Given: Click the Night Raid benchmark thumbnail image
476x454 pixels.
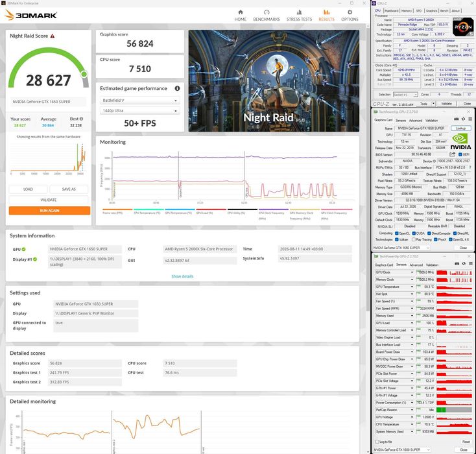Looking at the screenshot, I should click(274, 80).
